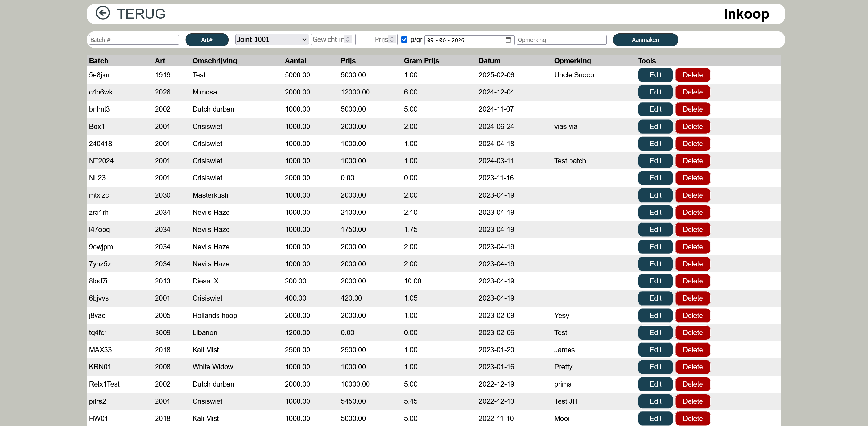Viewport: 868px width, 426px height.
Task: Click the back arrow circle icon
Action: click(x=103, y=13)
